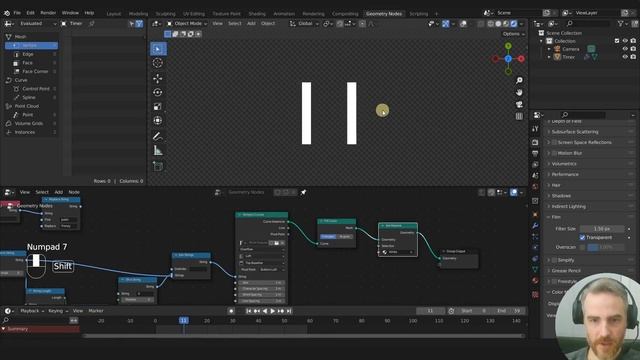
Task: Select the Rotate tool
Action: [x=158, y=92]
